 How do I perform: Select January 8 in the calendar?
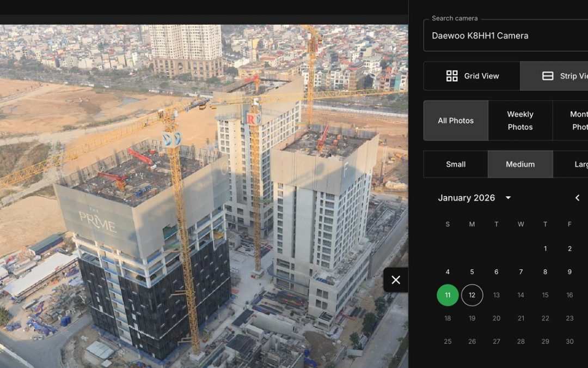(x=545, y=272)
